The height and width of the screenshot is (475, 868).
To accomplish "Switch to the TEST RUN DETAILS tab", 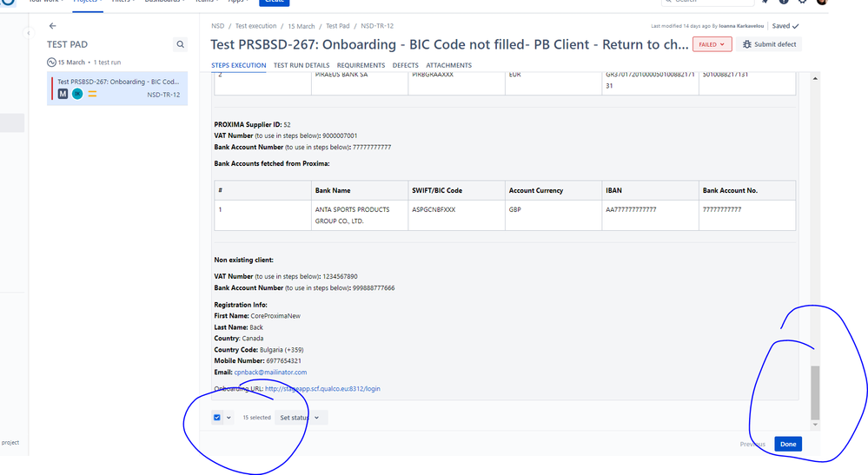I will click(301, 65).
